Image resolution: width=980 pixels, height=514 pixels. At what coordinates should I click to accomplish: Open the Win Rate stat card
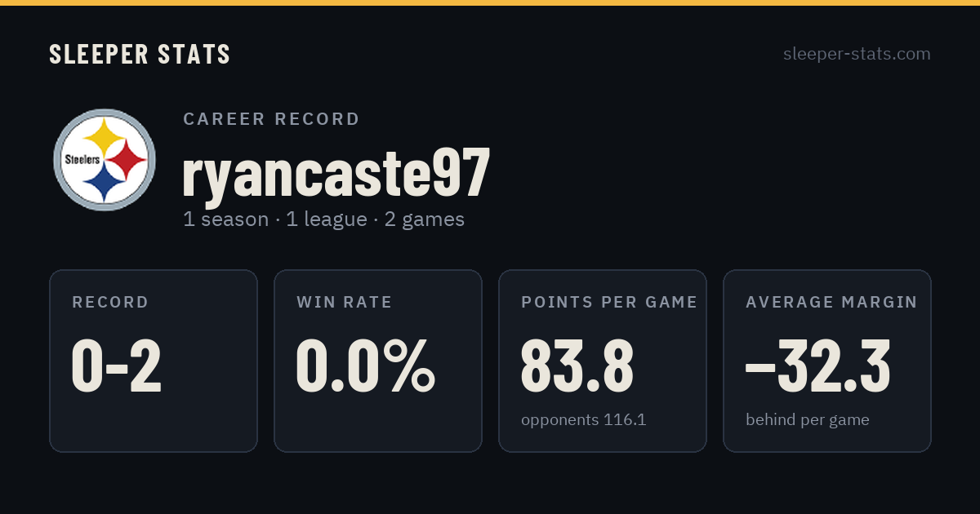(x=378, y=361)
